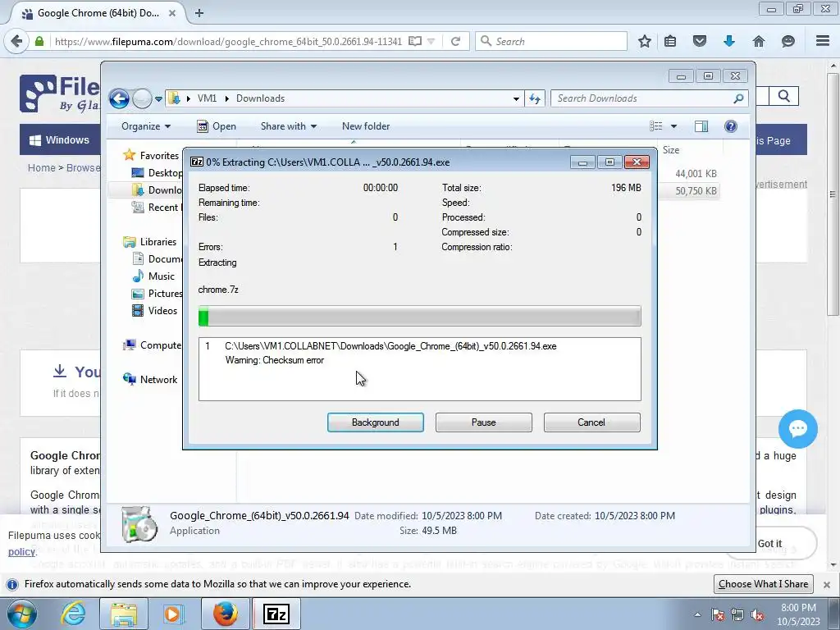The width and height of the screenshot is (840, 630).
Task: Open the Firefox hamburger menu
Action: 822,41
